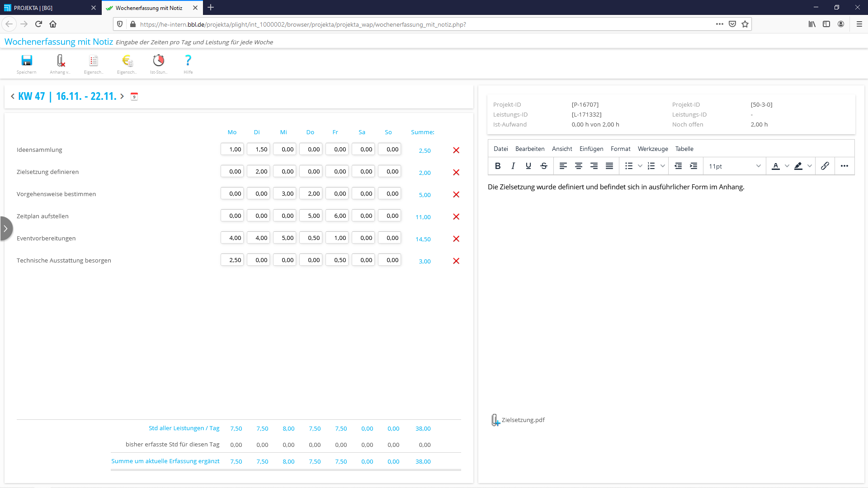
Task: Open text color picker dropdown arrow
Action: pyautogui.click(x=787, y=166)
